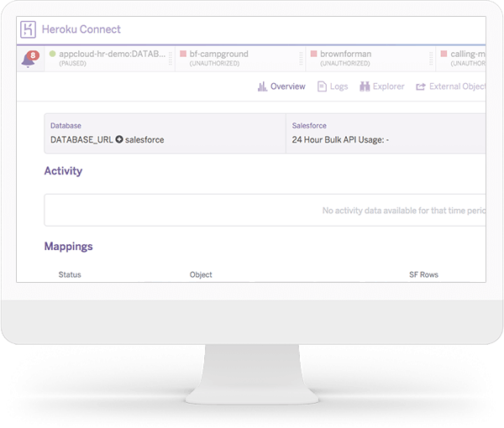Switch to the Overview tab
Viewport: 504px width, 428px height.
[x=281, y=86]
